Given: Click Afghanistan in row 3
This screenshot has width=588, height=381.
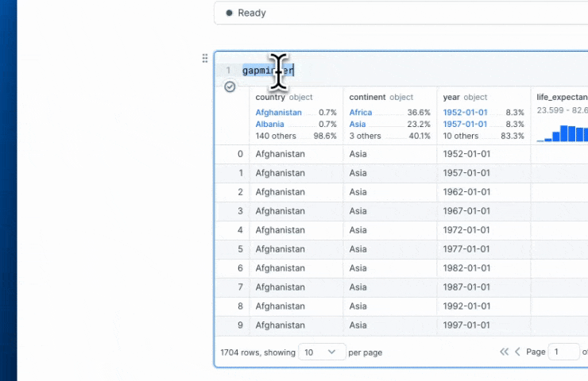Looking at the screenshot, I should (280, 211).
